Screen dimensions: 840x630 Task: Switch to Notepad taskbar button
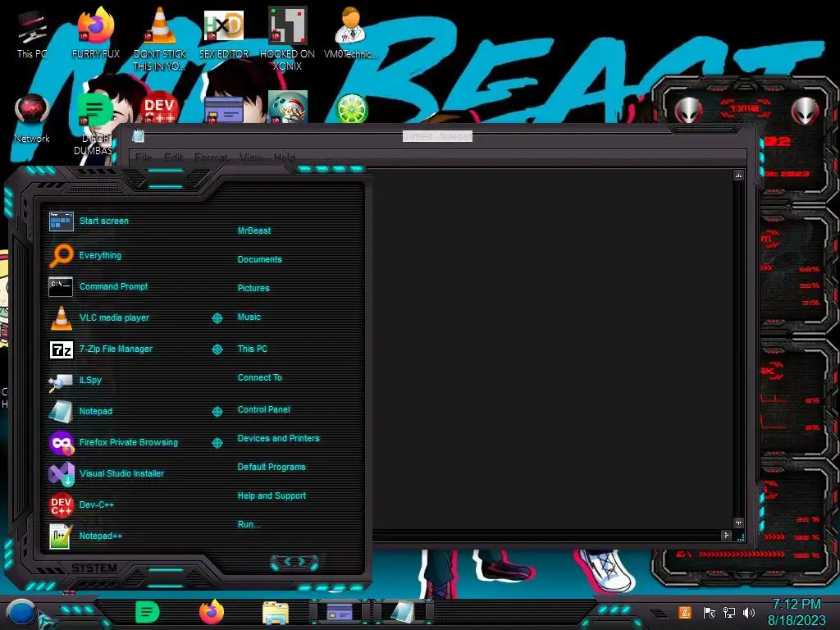coord(402,612)
